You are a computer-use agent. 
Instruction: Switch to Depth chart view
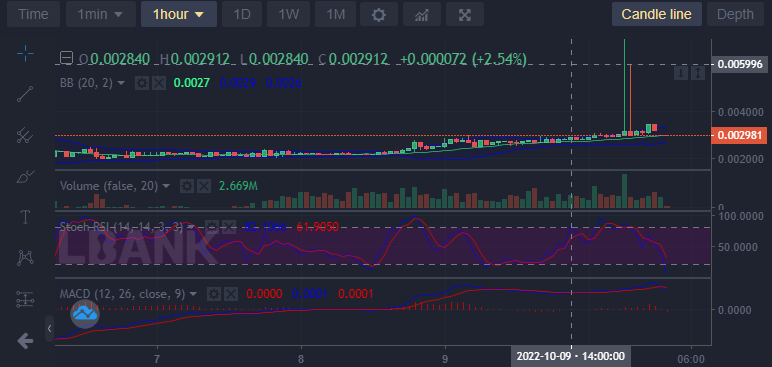pyautogui.click(x=736, y=14)
